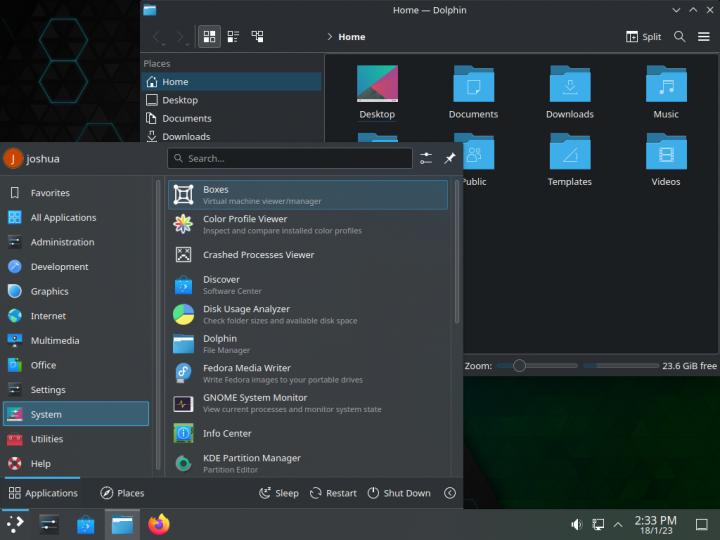Launch Info Center

pyautogui.click(x=308, y=433)
